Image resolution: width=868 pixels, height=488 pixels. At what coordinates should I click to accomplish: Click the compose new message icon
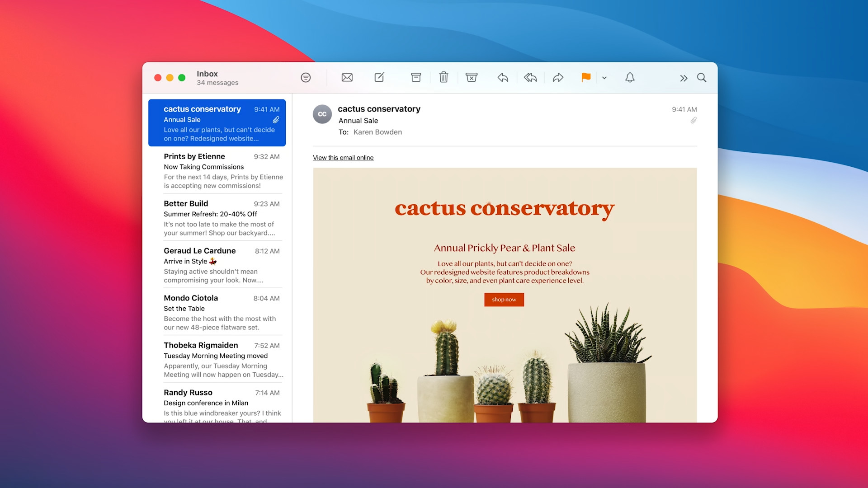[x=379, y=77]
